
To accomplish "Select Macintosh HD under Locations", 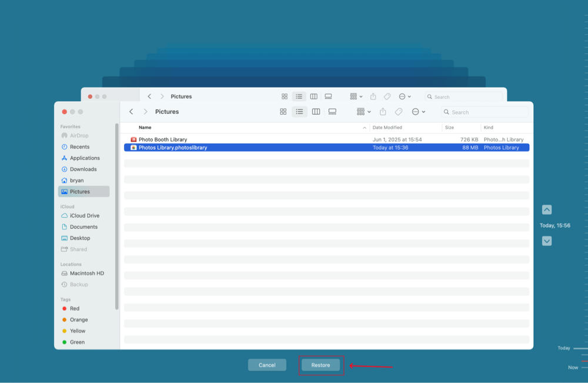I will [87, 273].
